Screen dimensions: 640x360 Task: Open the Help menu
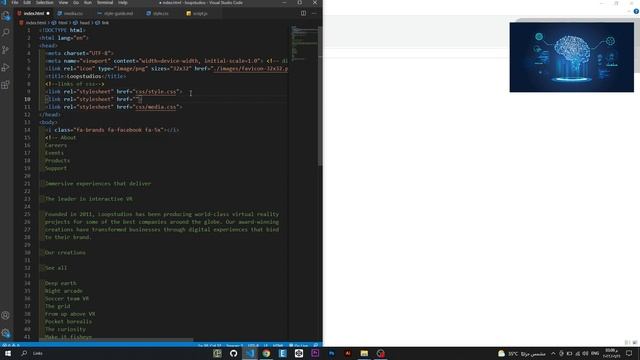(123, 2)
